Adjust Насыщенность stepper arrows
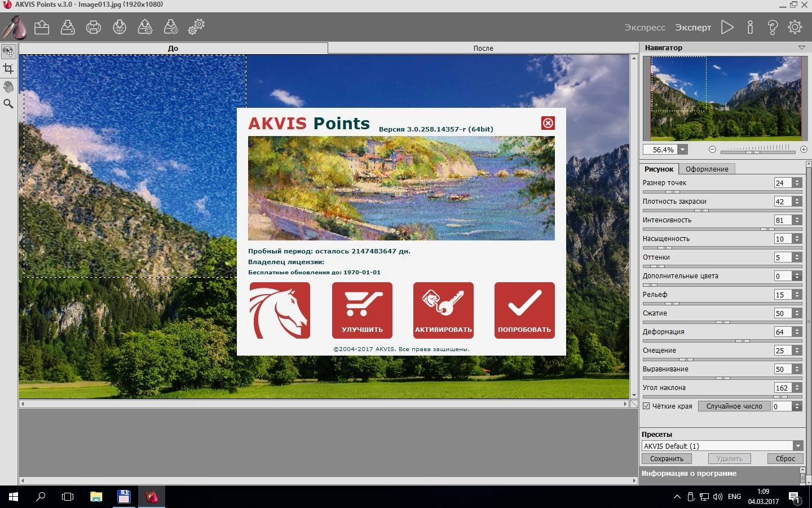The width and height of the screenshot is (812, 508). click(x=797, y=239)
